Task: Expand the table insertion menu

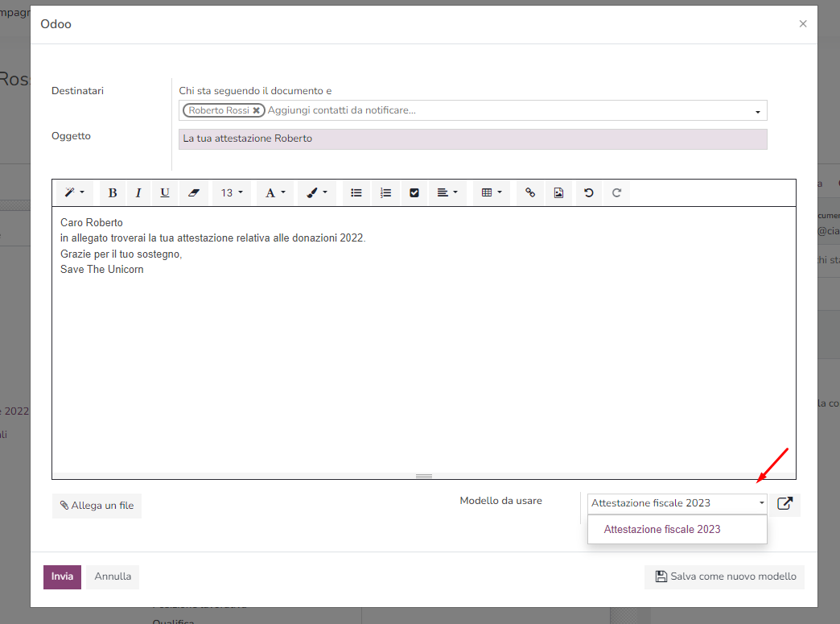Action: pyautogui.click(x=489, y=192)
